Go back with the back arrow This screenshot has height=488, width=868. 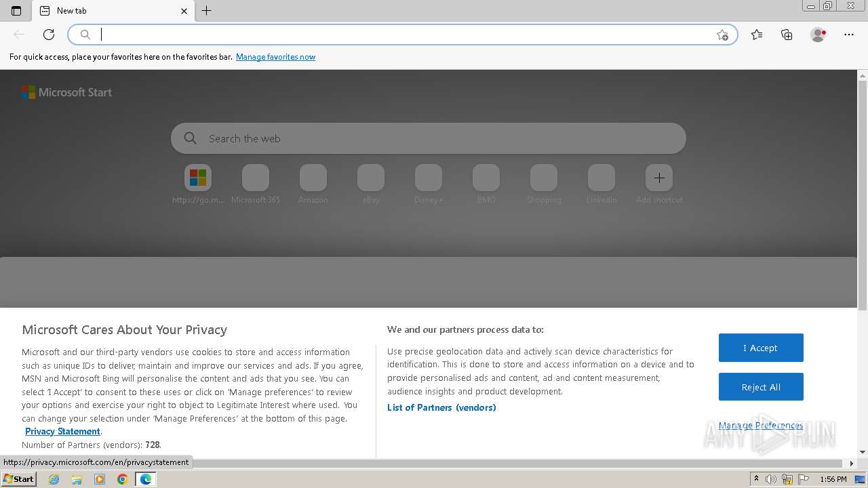point(19,35)
